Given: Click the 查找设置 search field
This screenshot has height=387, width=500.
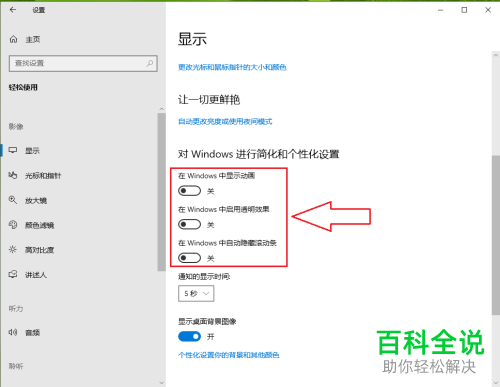Looking at the screenshot, I should [83, 63].
